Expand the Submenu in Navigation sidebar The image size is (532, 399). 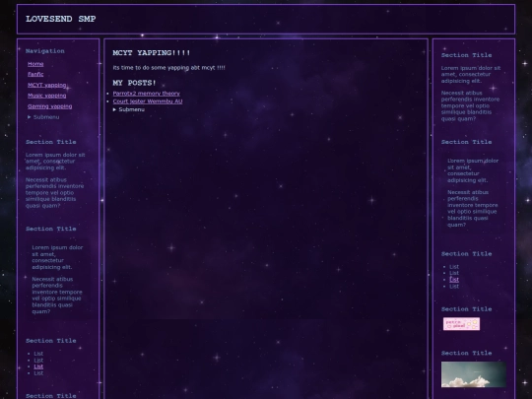point(43,117)
